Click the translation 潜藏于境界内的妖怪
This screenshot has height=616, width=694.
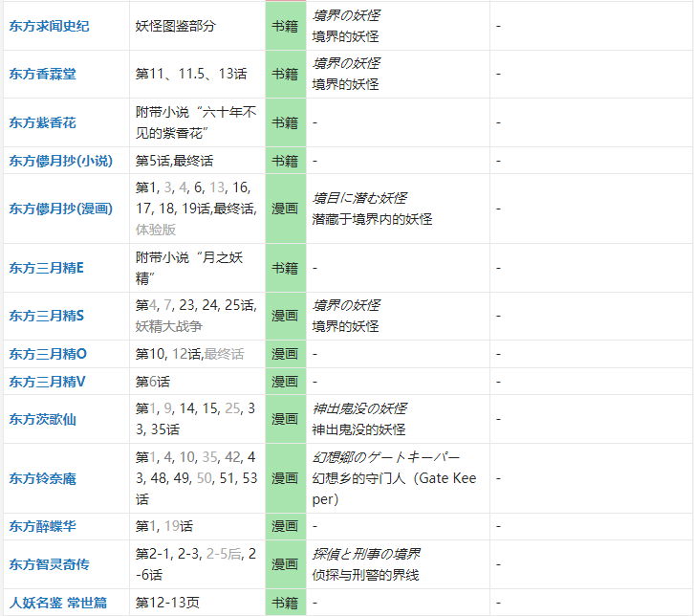[x=372, y=219]
